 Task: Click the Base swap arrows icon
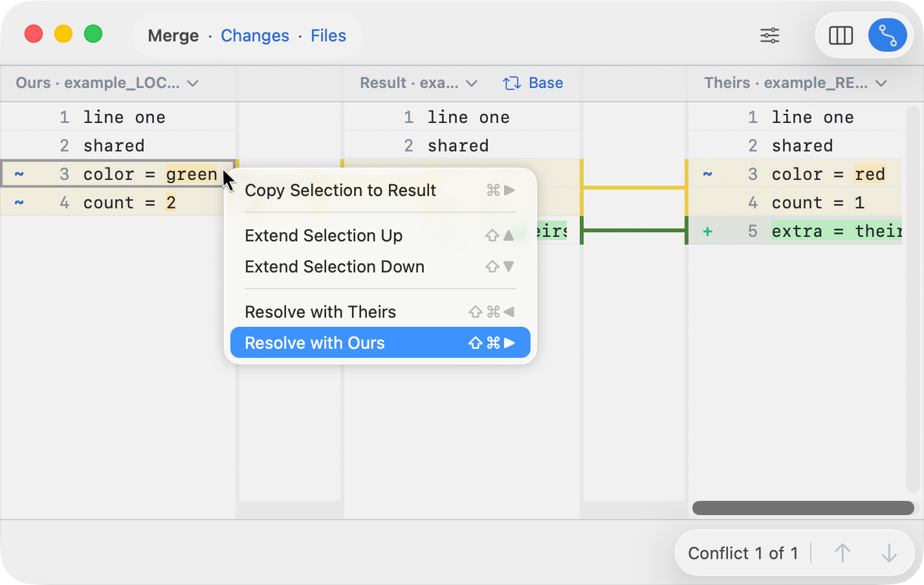click(x=512, y=83)
